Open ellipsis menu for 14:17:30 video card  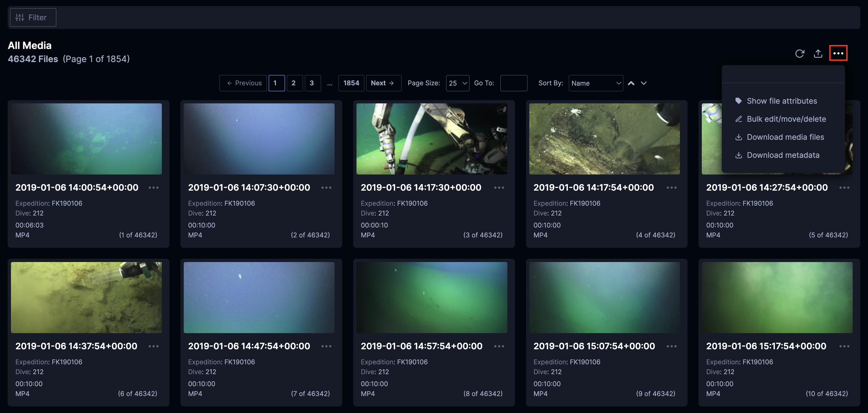(x=499, y=187)
